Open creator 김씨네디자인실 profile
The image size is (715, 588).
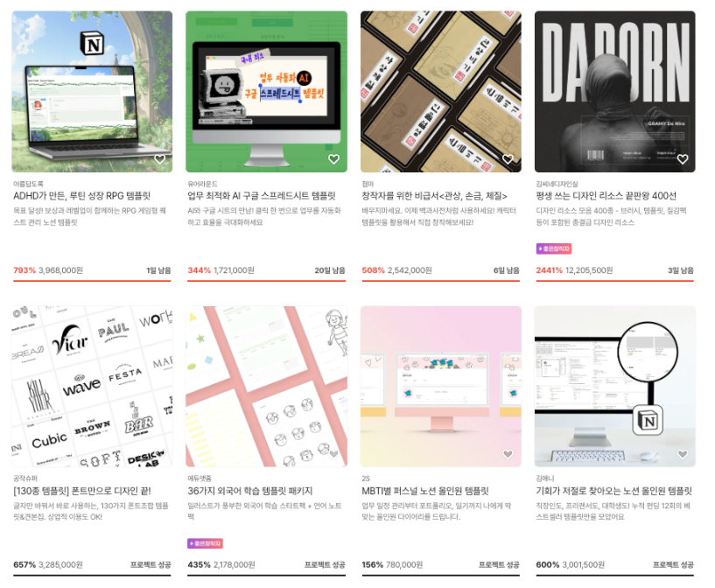click(x=557, y=184)
